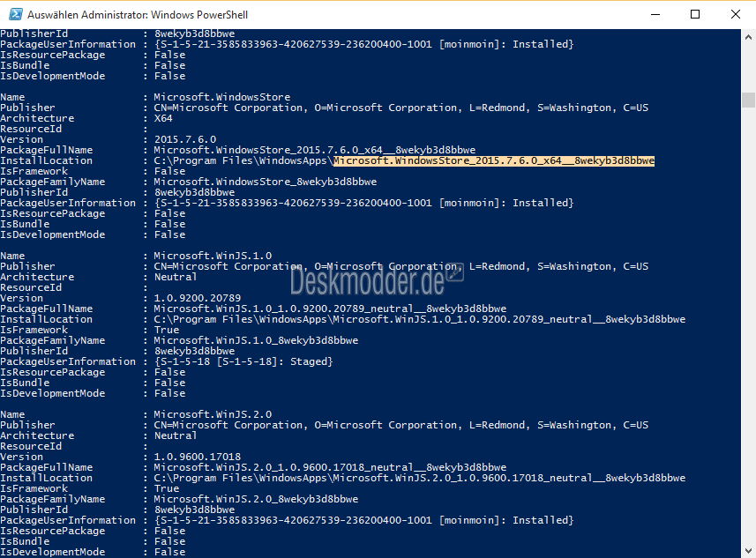This screenshot has width=756, height=558.
Task: Click the name value Microsoft.WinJS.2.0
Action: point(213,414)
